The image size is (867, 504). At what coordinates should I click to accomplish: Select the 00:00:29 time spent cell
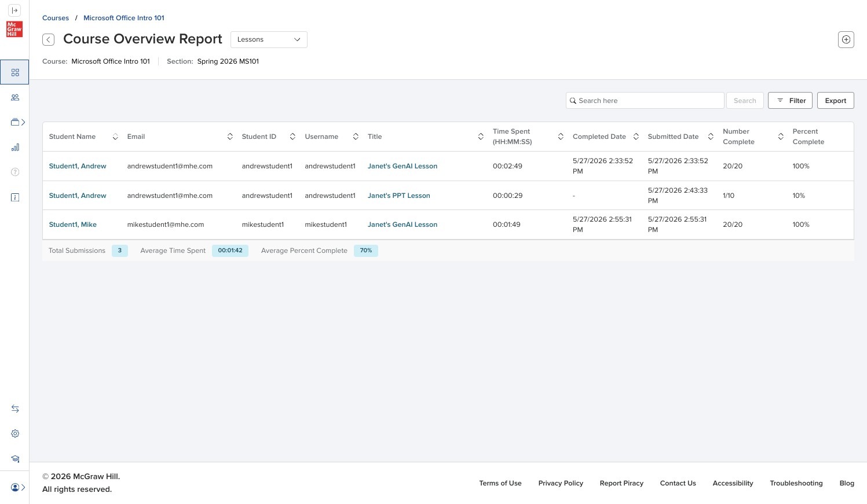click(507, 196)
